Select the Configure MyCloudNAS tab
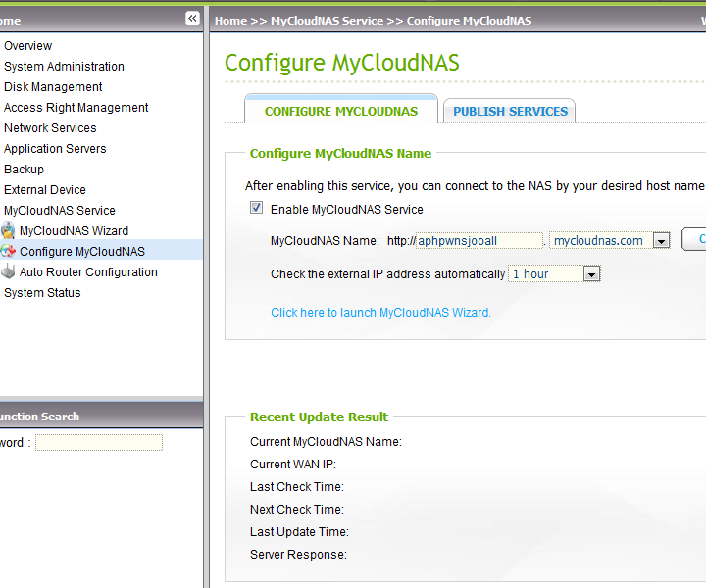 point(341,112)
